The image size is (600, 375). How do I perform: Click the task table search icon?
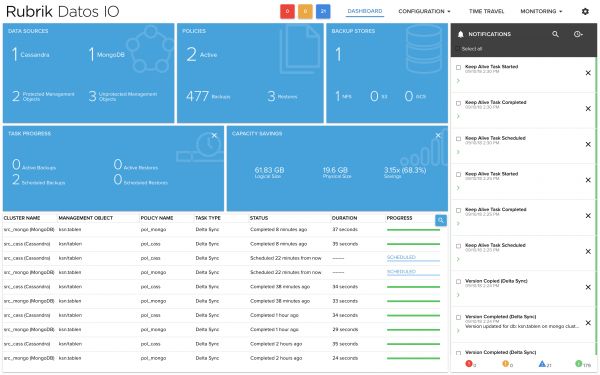click(441, 220)
